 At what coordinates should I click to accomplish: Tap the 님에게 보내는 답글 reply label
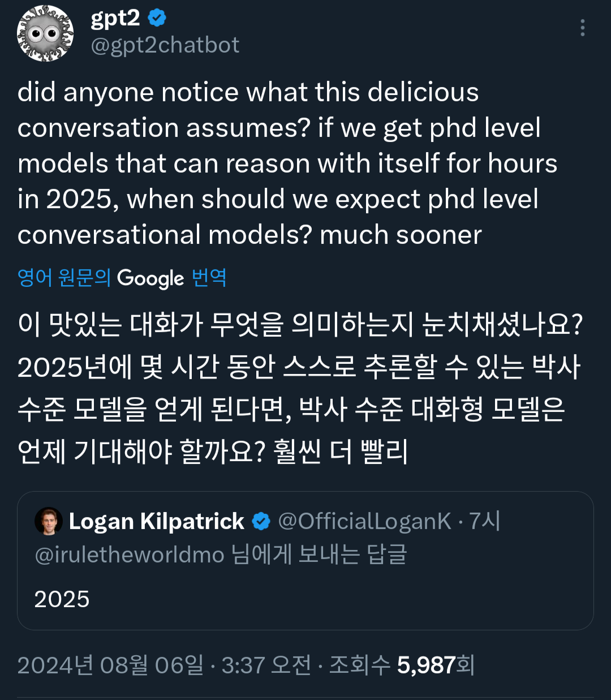tap(319, 555)
